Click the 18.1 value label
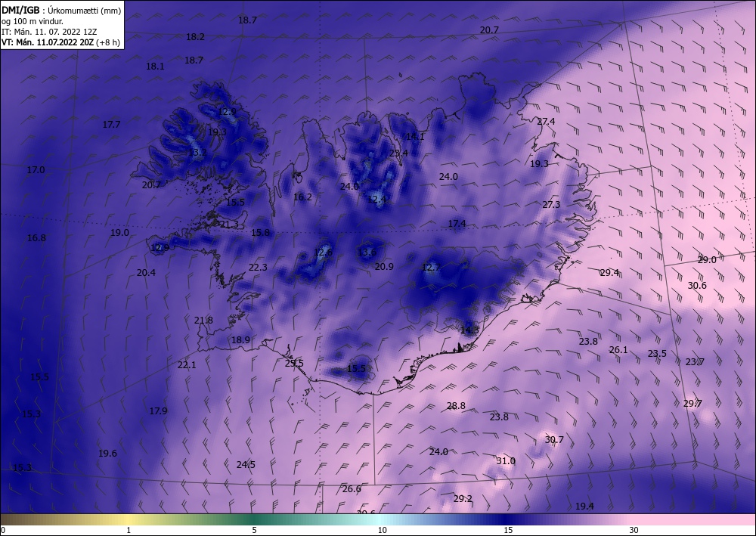The height and width of the screenshot is (536, 756). click(155, 67)
